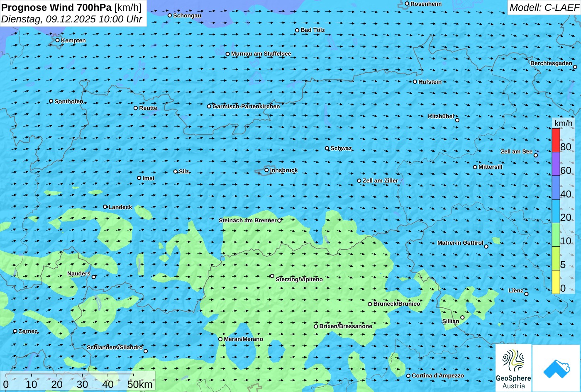Click the 'Zell am Ziller' label

pyautogui.click(x=380, y=180)
